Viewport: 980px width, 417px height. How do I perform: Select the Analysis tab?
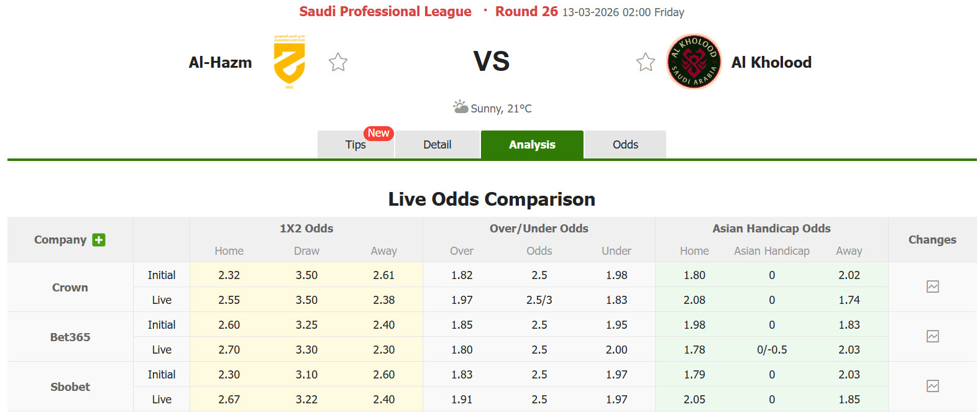[x=532, y=145]
